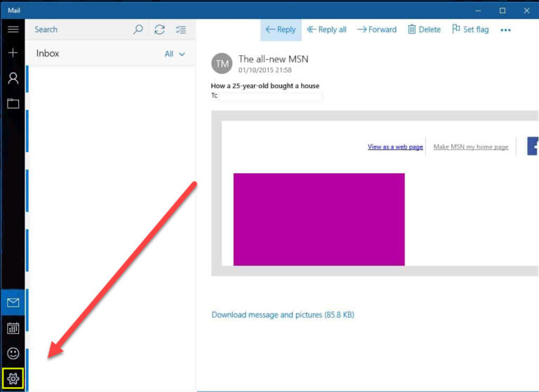Forward this email

point(377,30)
